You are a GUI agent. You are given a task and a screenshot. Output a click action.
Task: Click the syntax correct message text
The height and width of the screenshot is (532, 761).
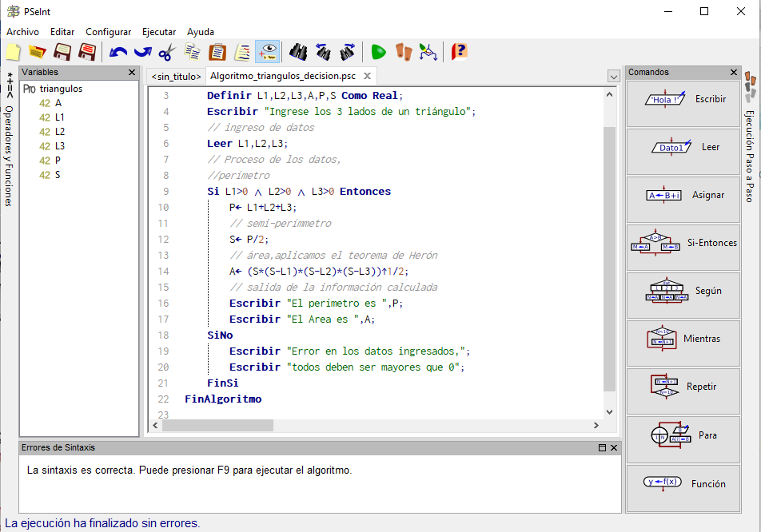point(189,470)
